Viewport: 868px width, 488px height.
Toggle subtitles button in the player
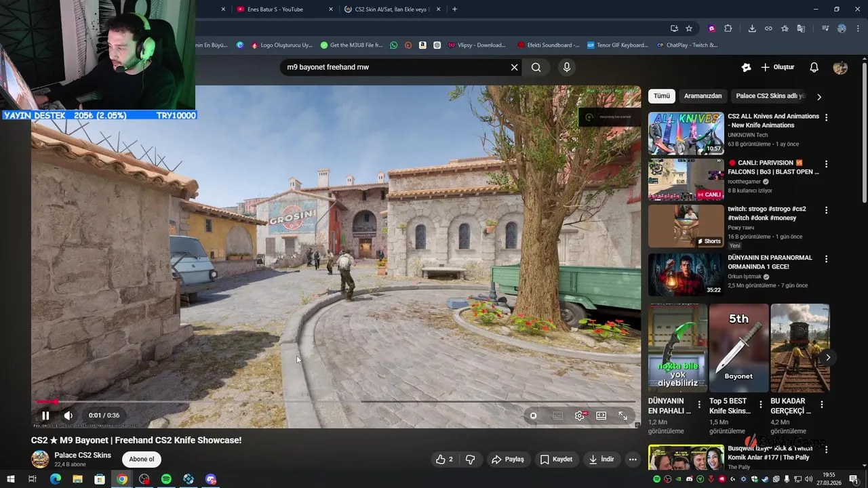tap(557, 415)
